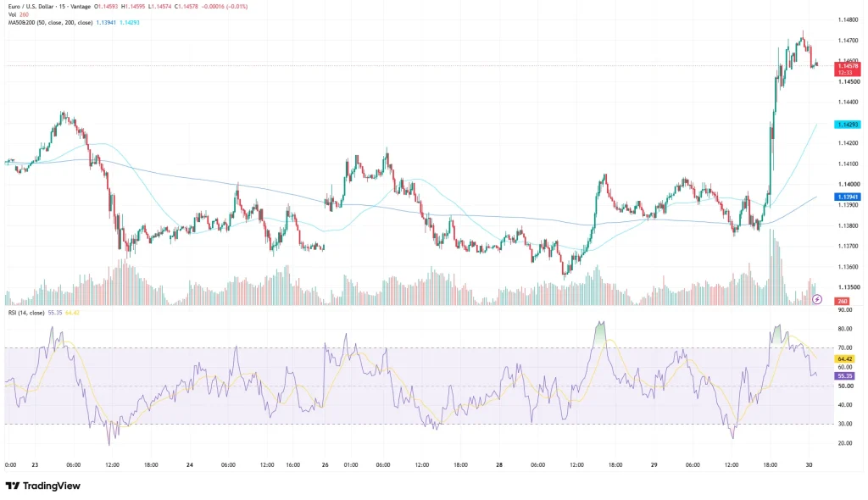Click the 1.14100 price axis tick
The image size is (868, 500).
pos(849,164)
